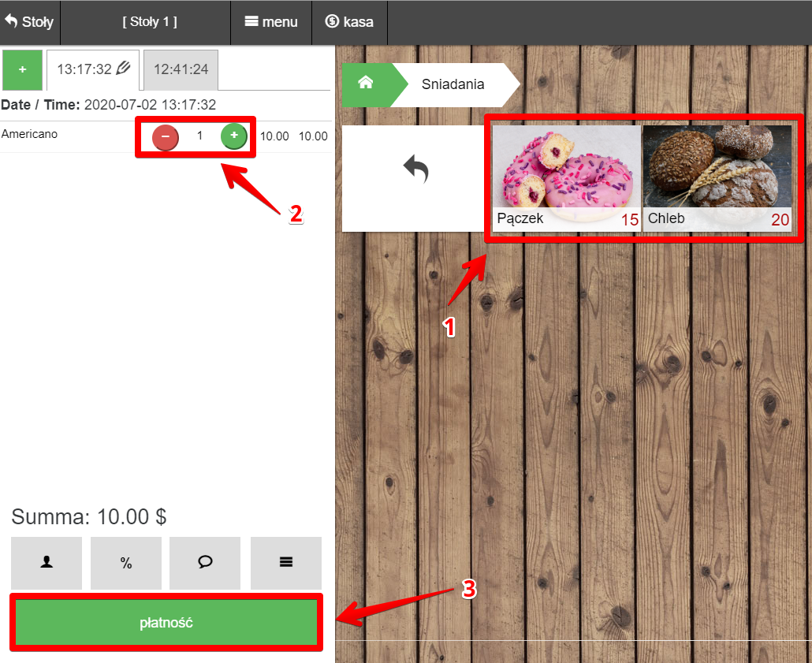This screenshot has width=812, height=663.
Task: Click the green płatność payment button
Action: (x=166, y=622)
